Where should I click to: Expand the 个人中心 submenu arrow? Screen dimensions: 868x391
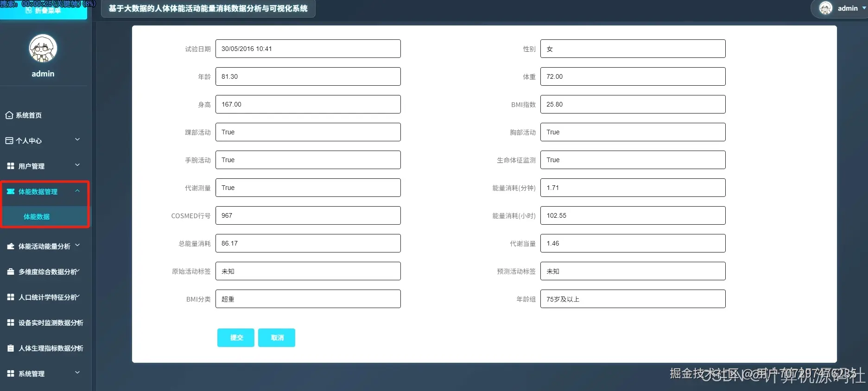tap(77, 139)
